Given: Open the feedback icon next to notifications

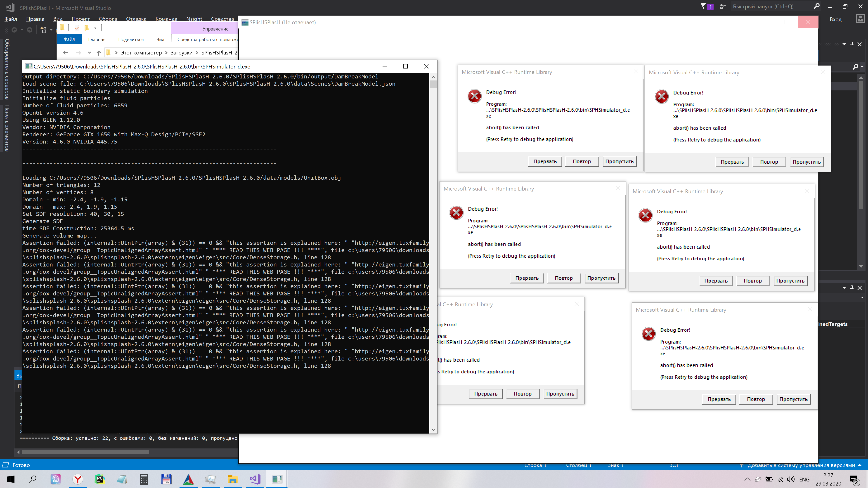Looking at the screenshot, I should pos(723,6).
